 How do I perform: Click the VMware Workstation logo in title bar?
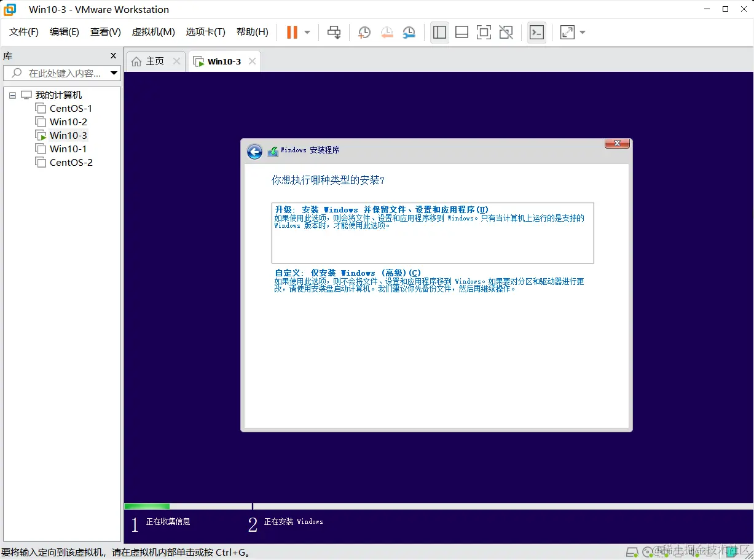tap(10, 9)
